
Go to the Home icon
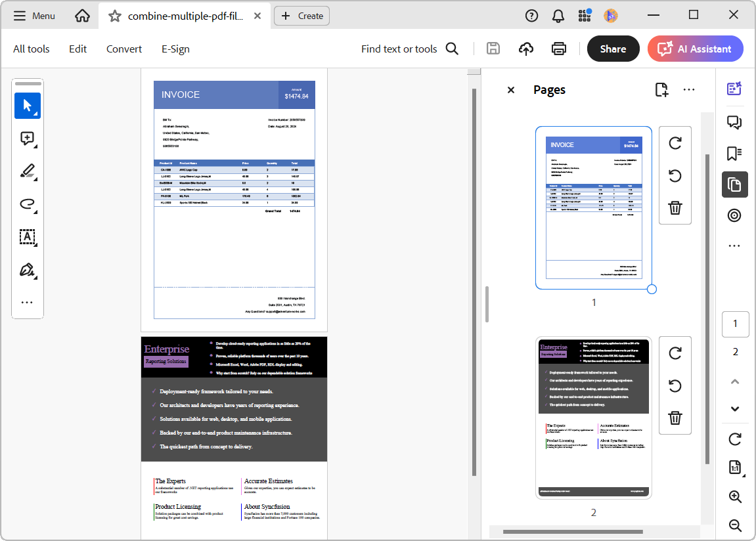click(x=83, y=16)
